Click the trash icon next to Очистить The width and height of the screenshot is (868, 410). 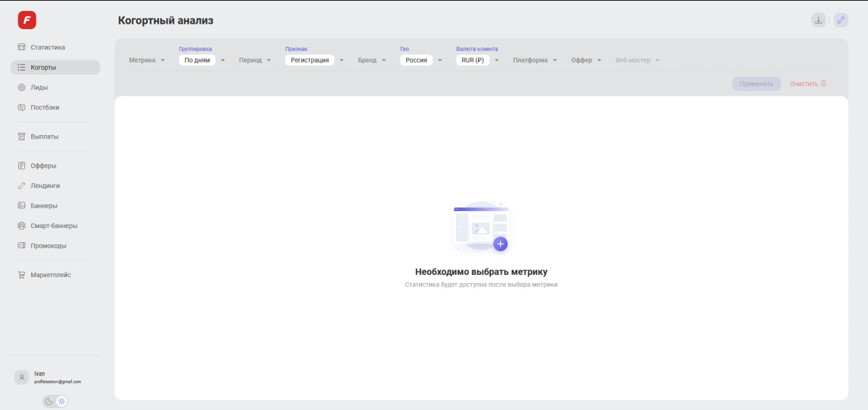pyautogui.click(x=824, y=83)
